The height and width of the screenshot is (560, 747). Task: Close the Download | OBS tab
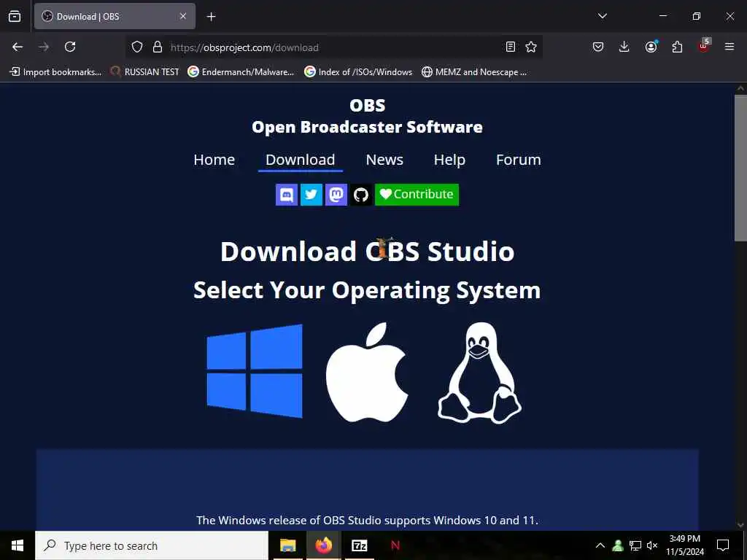tap(183, 16)
